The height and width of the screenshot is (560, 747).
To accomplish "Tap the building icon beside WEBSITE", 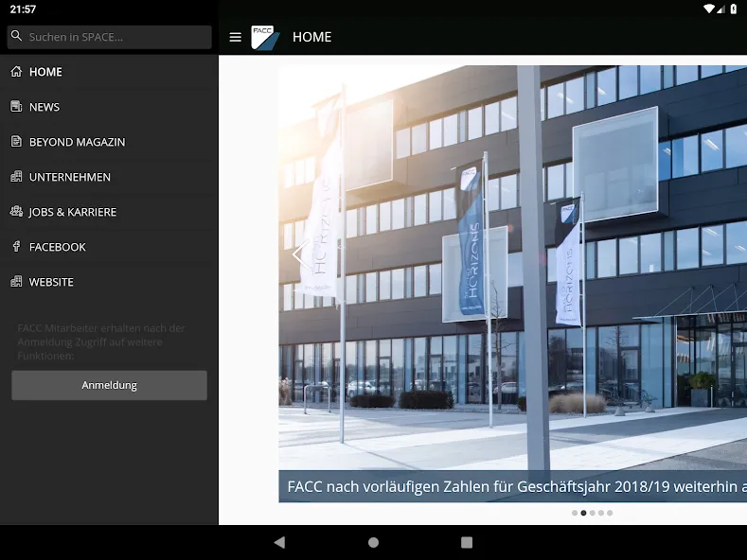I will pyautogui.click(x=16, y=282).
